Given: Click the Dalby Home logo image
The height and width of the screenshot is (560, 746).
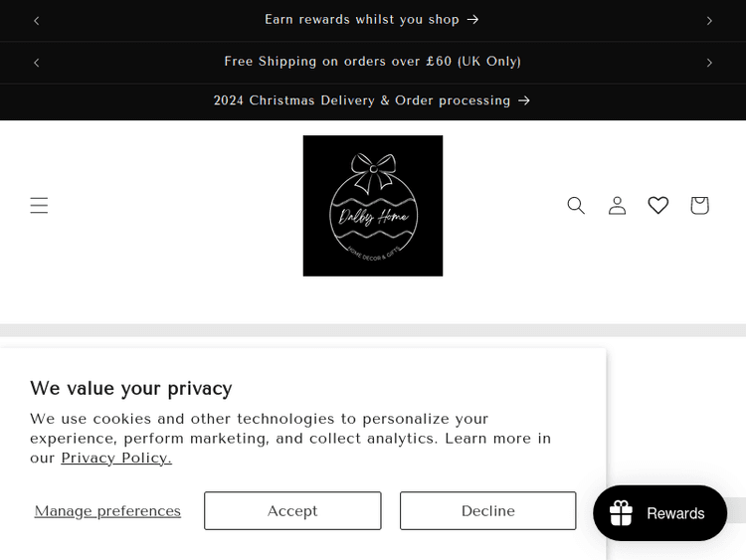Looking at the screenshot, I should click(373, 206).
